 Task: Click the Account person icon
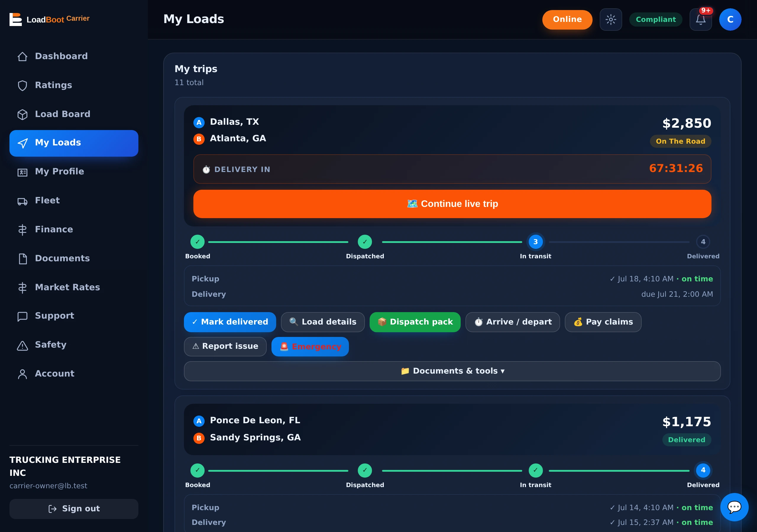(22, 374)
